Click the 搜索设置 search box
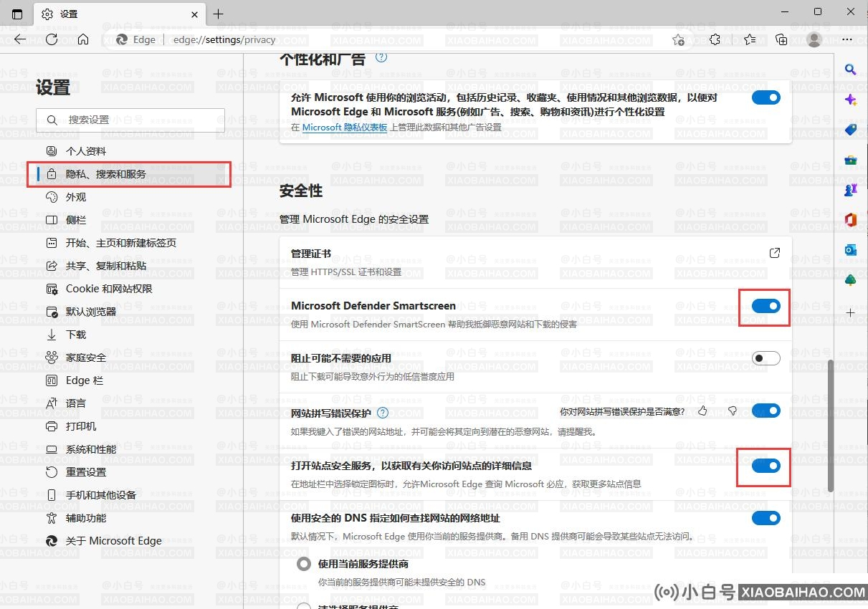 [x=130, y=120]
